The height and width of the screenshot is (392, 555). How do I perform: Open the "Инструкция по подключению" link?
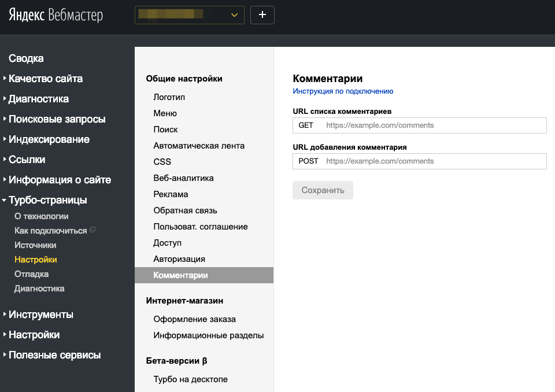343,91
